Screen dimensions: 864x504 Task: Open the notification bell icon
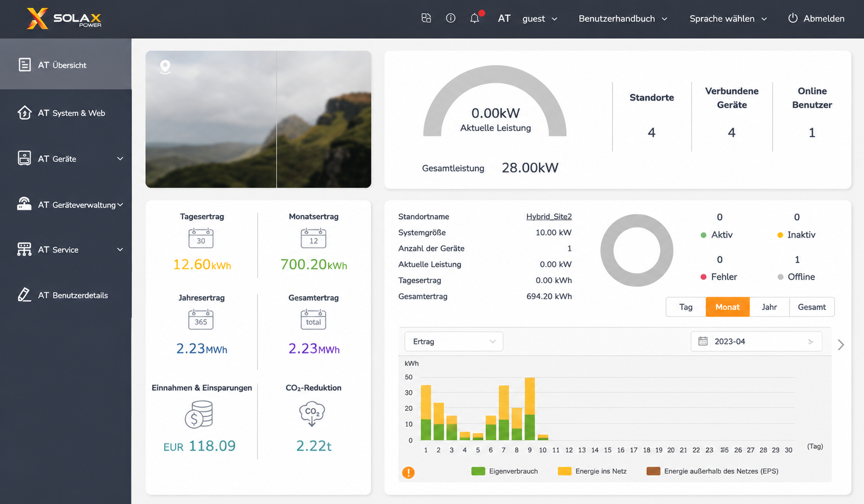coord(475,18)
